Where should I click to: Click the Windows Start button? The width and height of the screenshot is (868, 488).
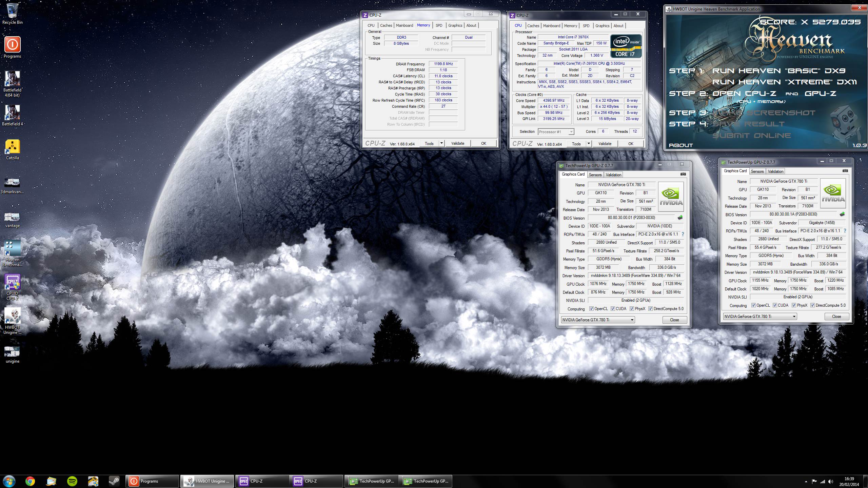[x=9, y=481]
